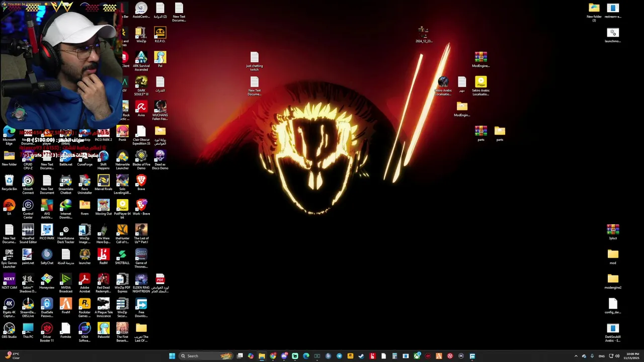
Task: Select the ModEngine folder icon
Action: [x=462, y=109]
